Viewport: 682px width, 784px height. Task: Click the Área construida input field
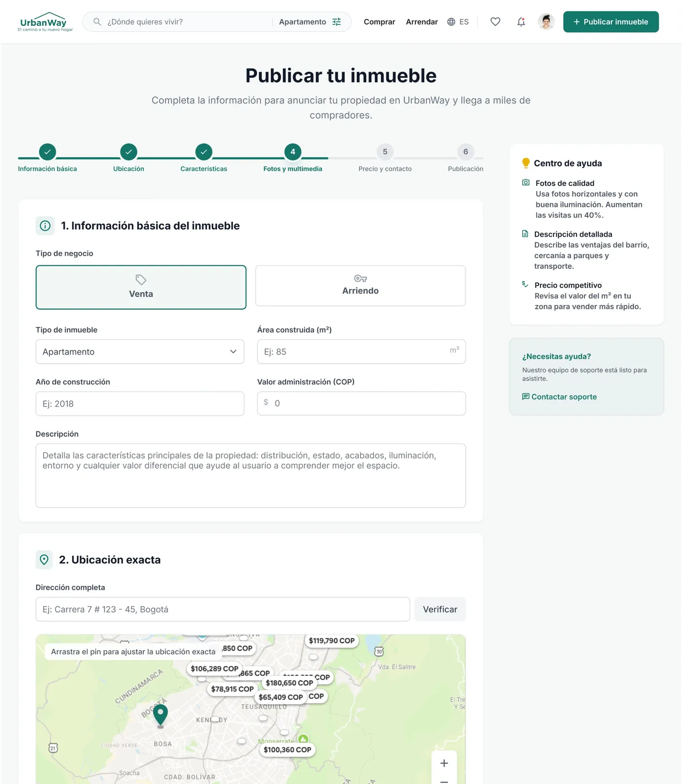(x=361, y=352)
